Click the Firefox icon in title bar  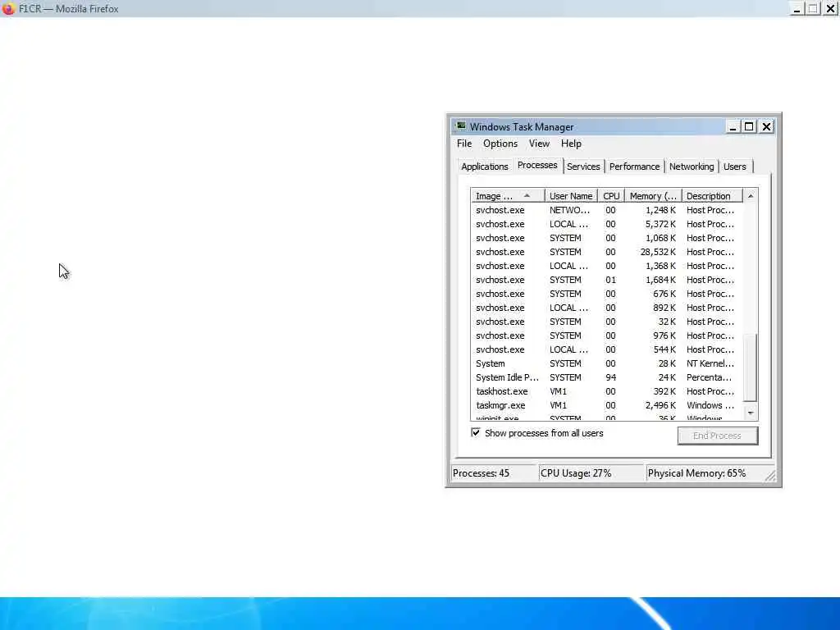[x=8, y=8]
